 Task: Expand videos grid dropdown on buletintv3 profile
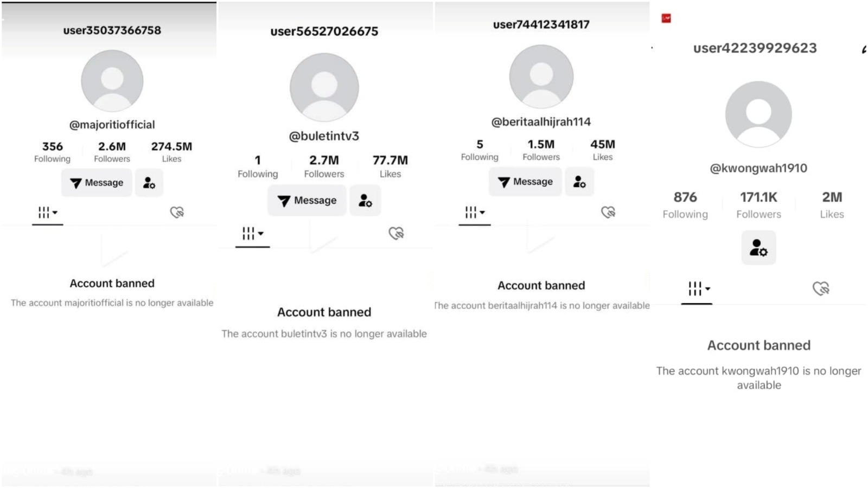253,234
